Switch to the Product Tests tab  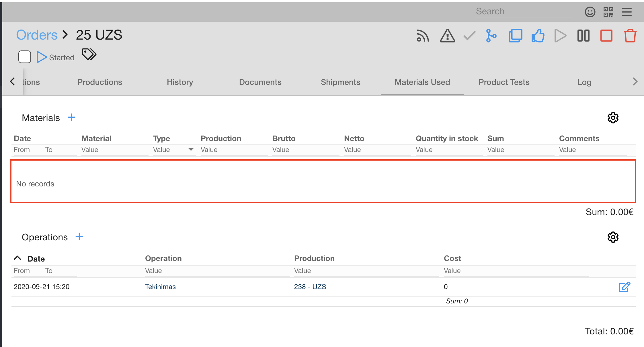(504, 82)
